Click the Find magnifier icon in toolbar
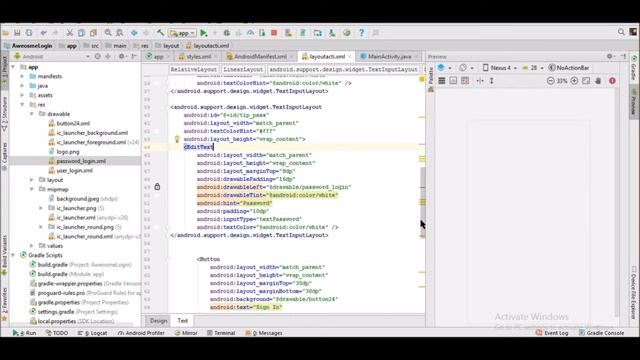The height and width of the screenshot is (360, 640). tap(108, 33)
